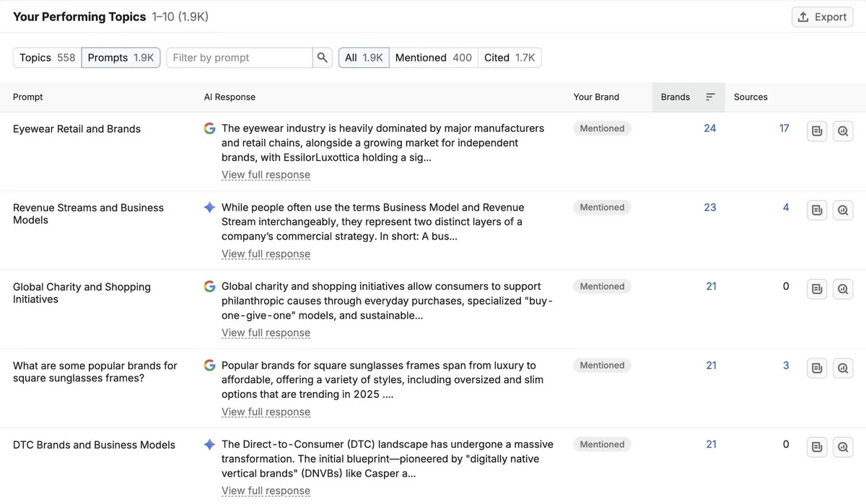
Task: Click the Sources column header
Action: [751, 97]
